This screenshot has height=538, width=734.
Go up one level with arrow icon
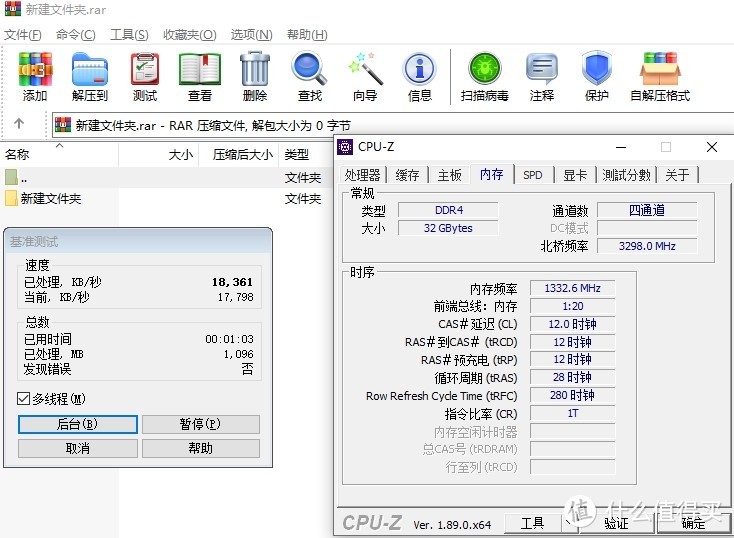pos(19,124)
